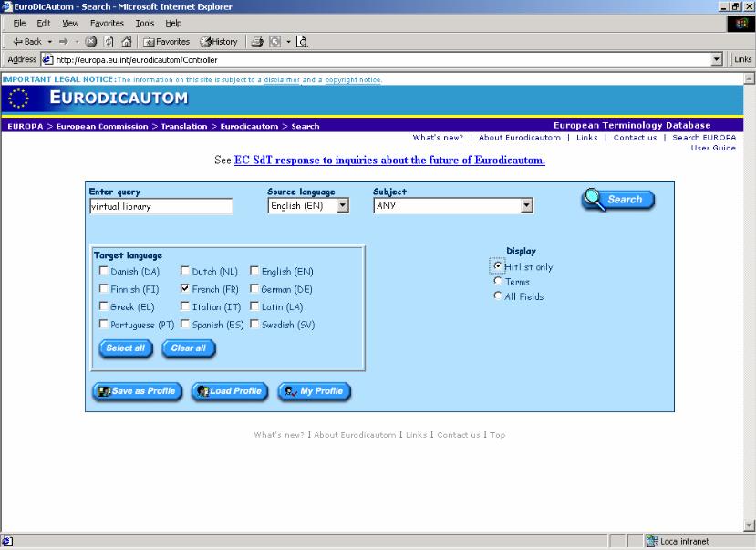
Task: Open the Edit menu
Action: pyautogui.click(x=44, y=23)
